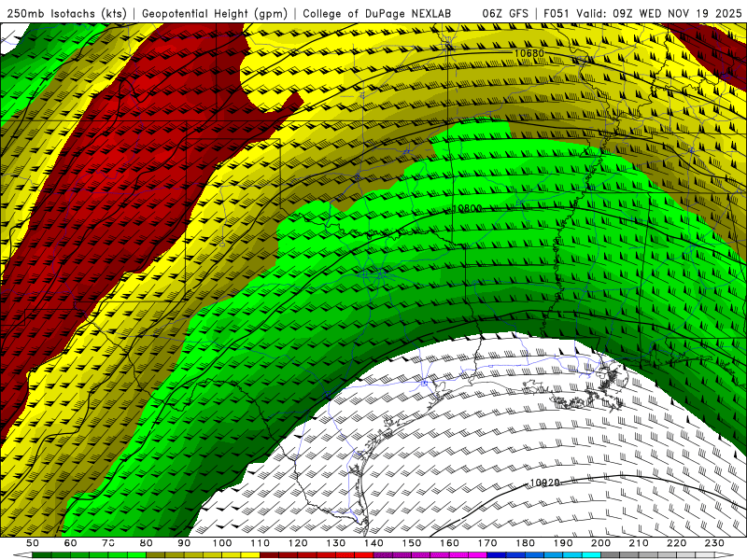747x560 pixels.
Task: Click the 210 value on the color scale
Action: point(639,543)
